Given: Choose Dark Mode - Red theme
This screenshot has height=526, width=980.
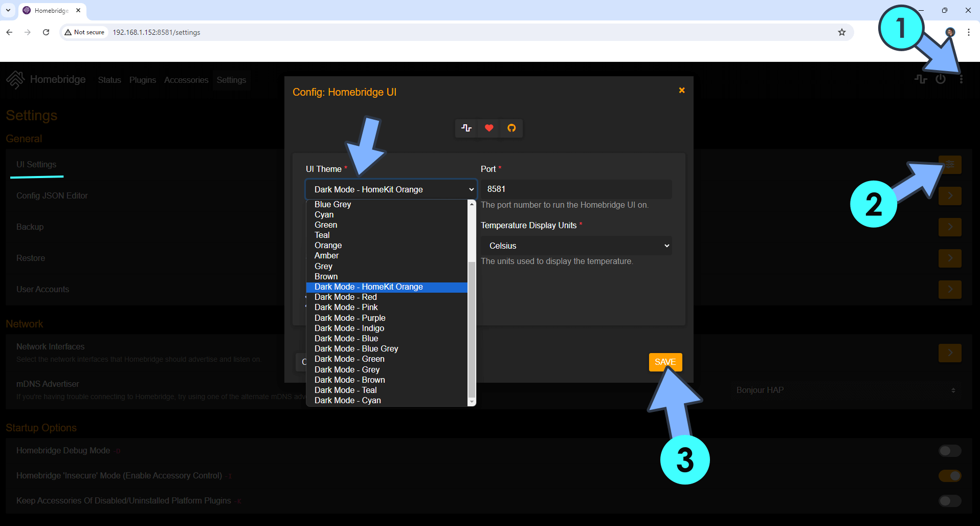Looking at the screenshot, I should pos(387,297).
